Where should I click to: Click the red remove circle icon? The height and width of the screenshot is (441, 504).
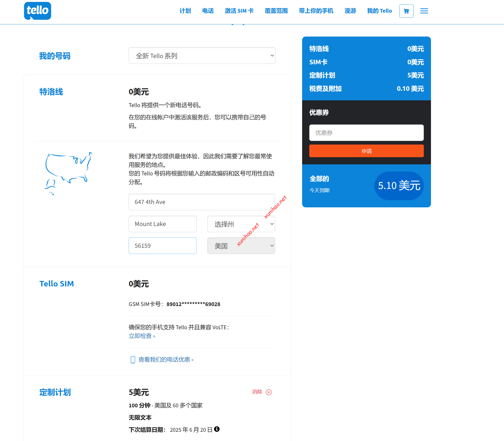[269, 392]
